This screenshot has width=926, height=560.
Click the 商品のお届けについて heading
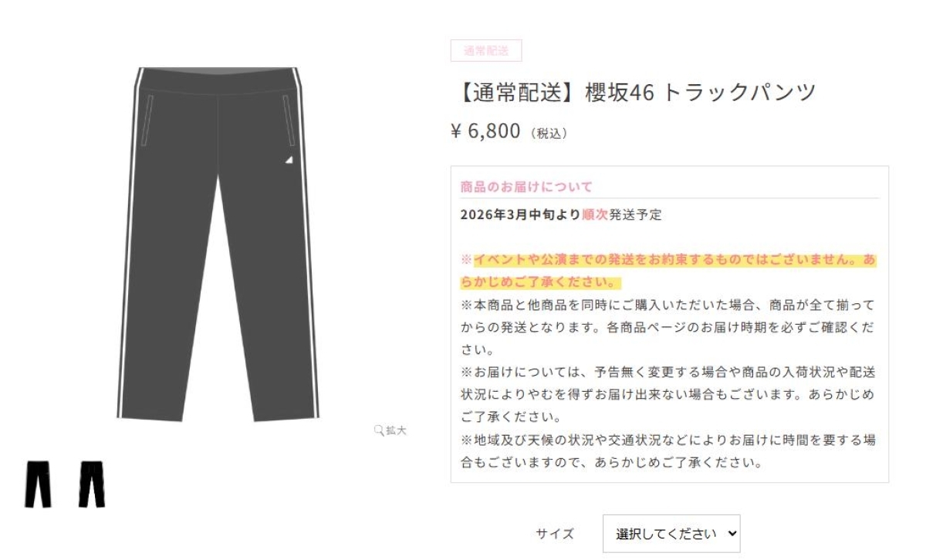pyautogui.click(x=526, y=187)
